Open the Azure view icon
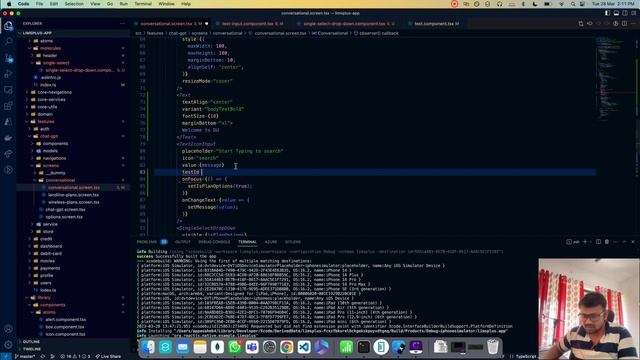This screenshot has height=360, width=640. click(x=8, y=122)
